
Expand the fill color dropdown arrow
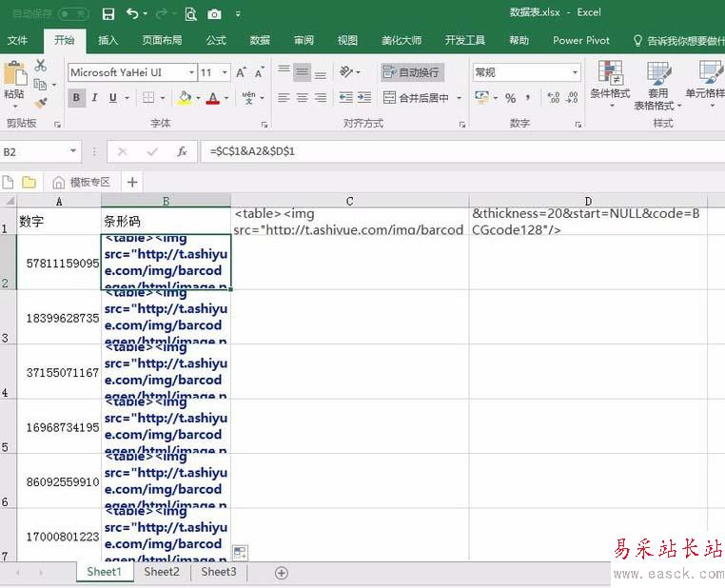point(198,98)
